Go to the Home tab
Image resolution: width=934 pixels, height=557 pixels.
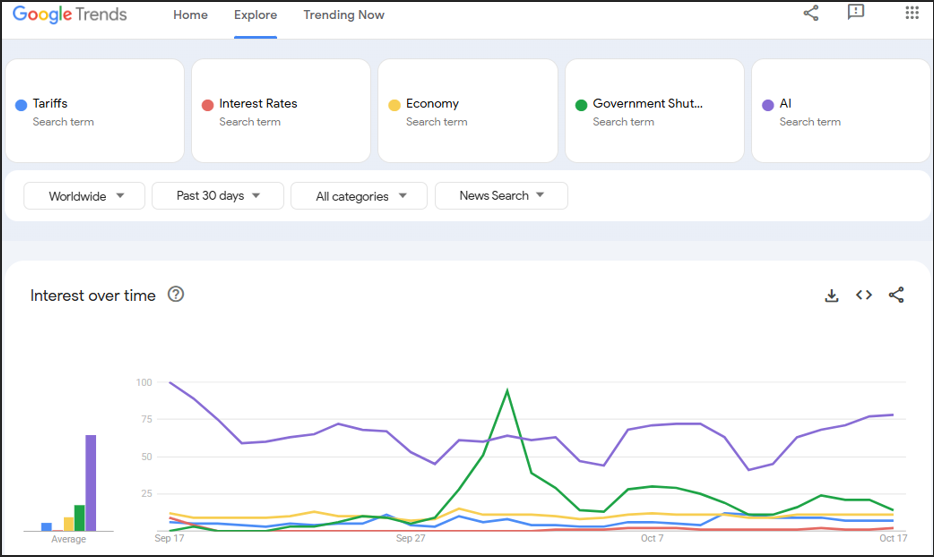coord(191,15)
